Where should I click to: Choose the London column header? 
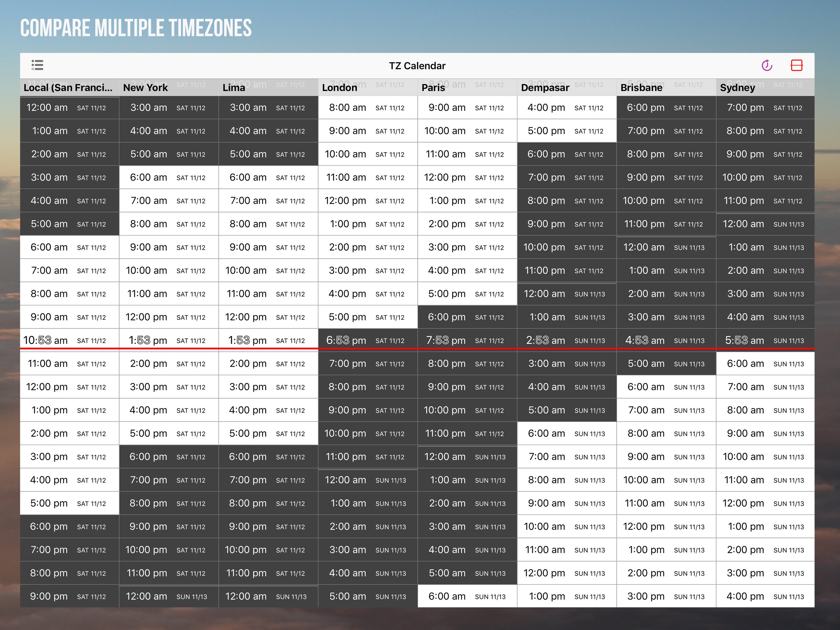click(x=368, y=88)
